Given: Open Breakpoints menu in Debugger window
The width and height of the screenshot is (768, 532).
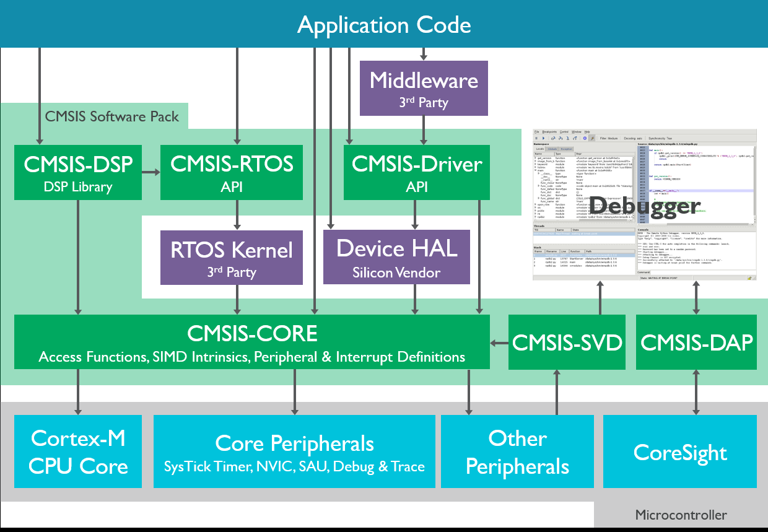Looking at the screenshot, I should [549, 132].
